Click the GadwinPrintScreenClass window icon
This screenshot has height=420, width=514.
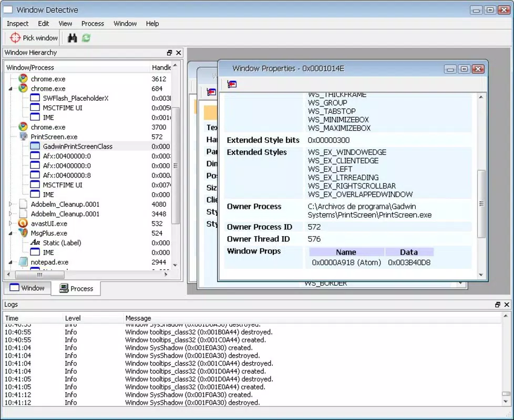(x=35, y=146)
